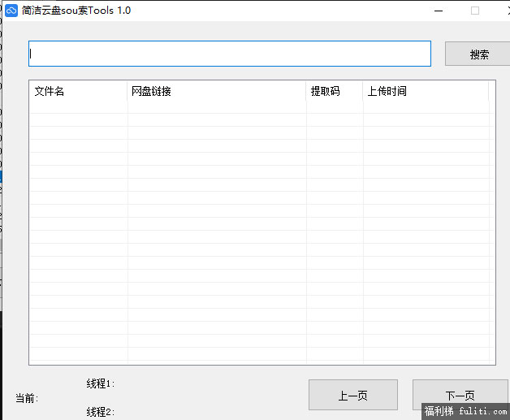Focus the search keyword input field

[230, 54]
